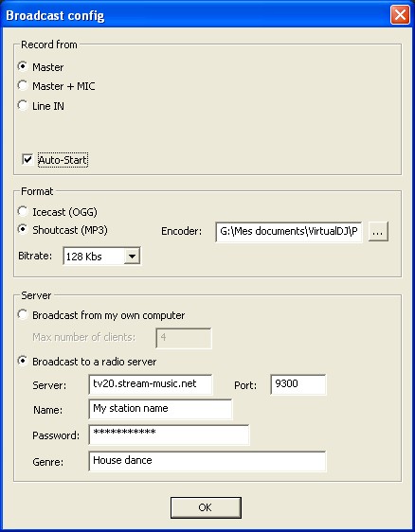
Task: Choose Master + MIC recording source
Action: point(23,85)
